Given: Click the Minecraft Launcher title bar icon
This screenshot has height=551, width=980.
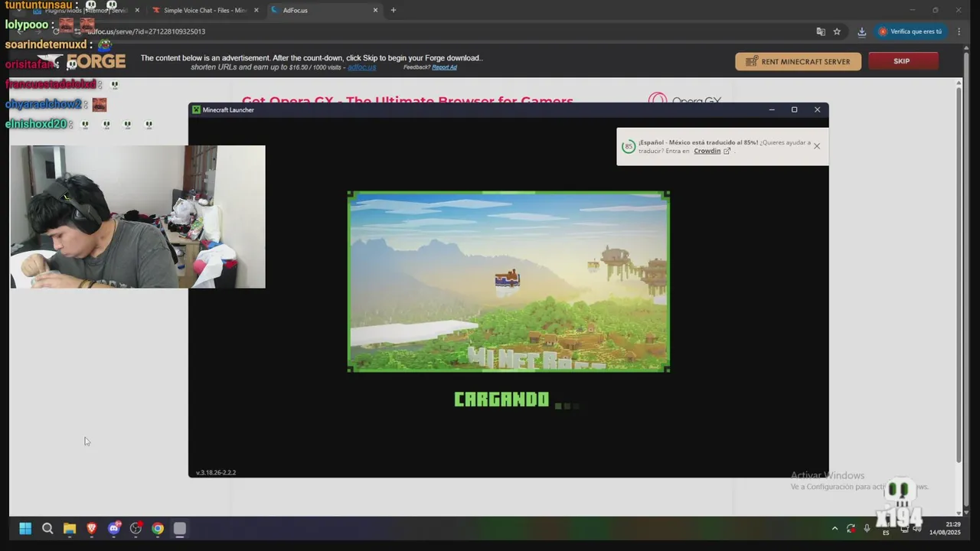Looking at the screenshot, I should click(x=196, y=109).
